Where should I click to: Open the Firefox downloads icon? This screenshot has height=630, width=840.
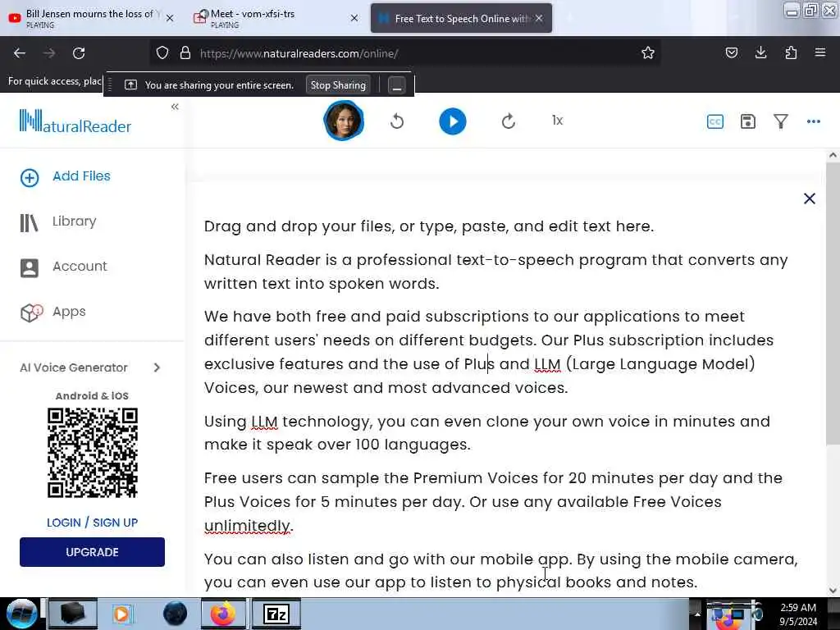pos(760,52)
